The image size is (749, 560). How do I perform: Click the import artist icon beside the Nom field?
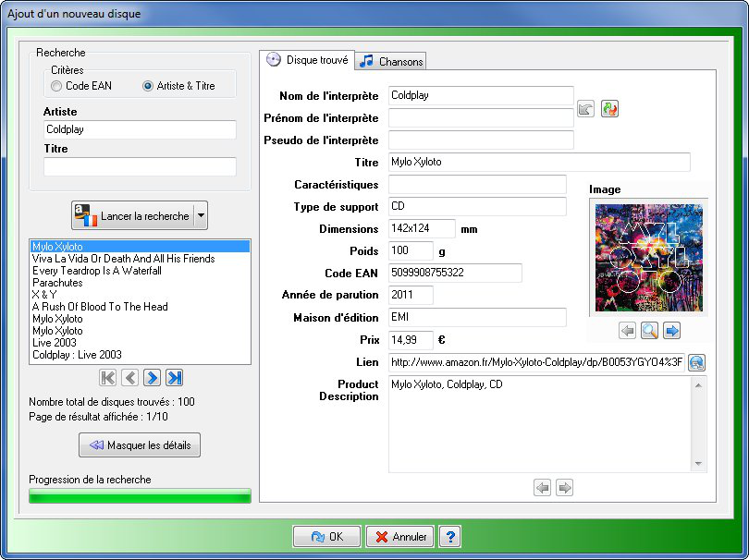[585, 109]
